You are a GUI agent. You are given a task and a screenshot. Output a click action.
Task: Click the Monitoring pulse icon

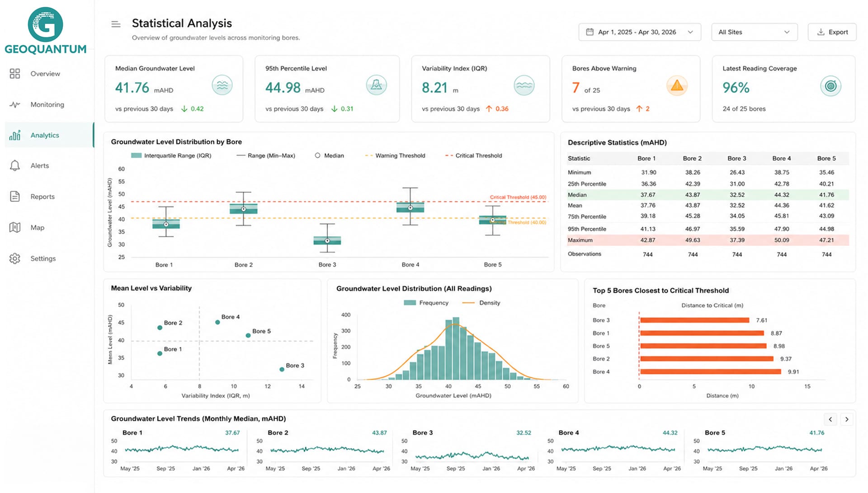coord(15,104)
